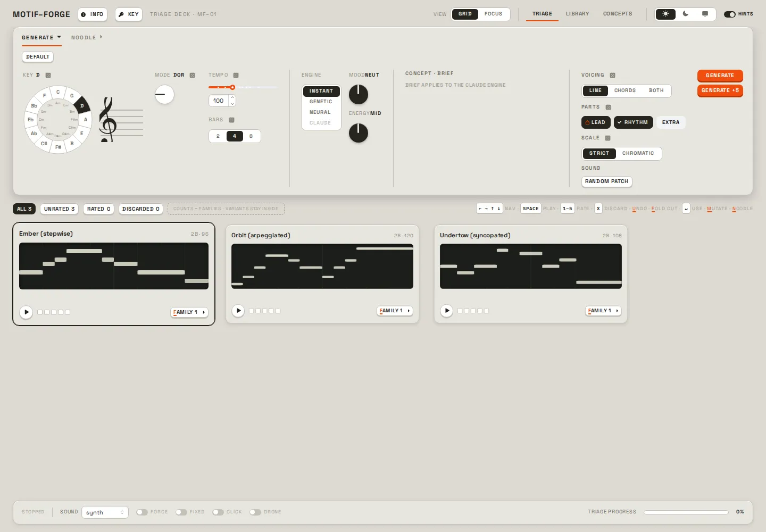Adjust the tempo slider handle
766x532 pixels.
point(232,87)
